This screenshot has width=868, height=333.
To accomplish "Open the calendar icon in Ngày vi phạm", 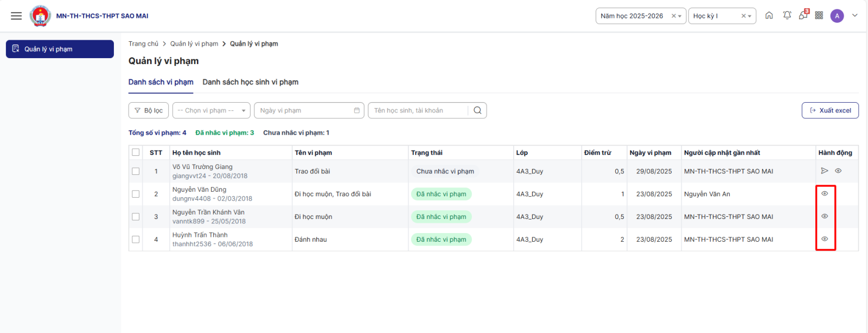I will 356,110.
